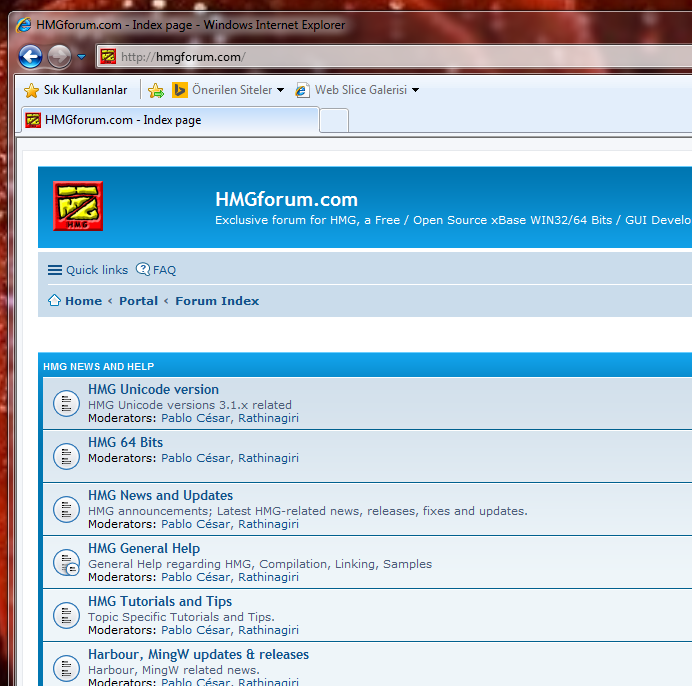
Task: Open the FAQ link
Action: point(156,270)
